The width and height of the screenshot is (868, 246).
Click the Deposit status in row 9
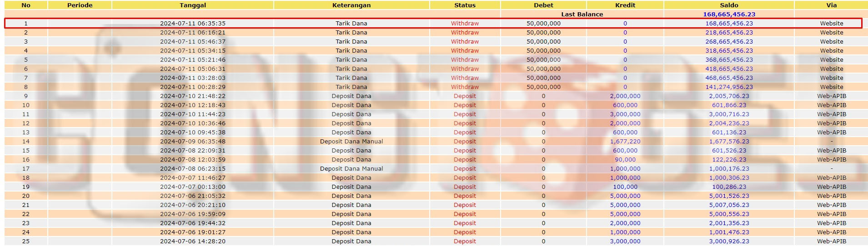(465, 96)
